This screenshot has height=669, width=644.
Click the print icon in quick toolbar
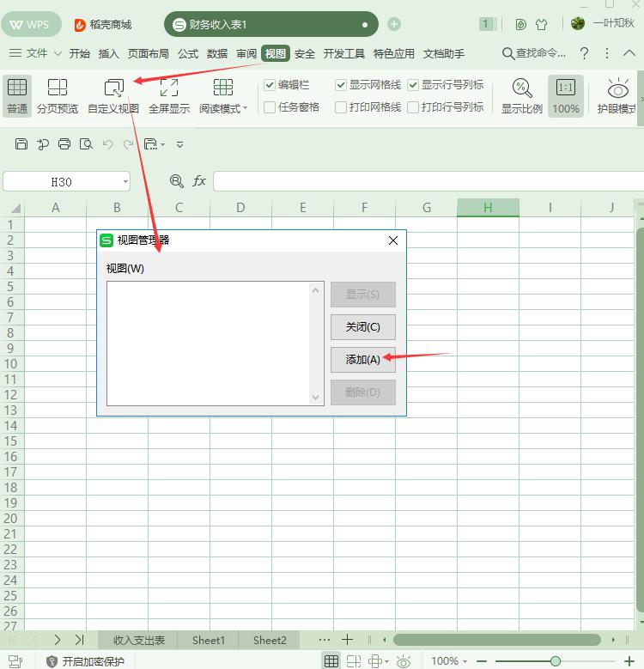[64, 144]
